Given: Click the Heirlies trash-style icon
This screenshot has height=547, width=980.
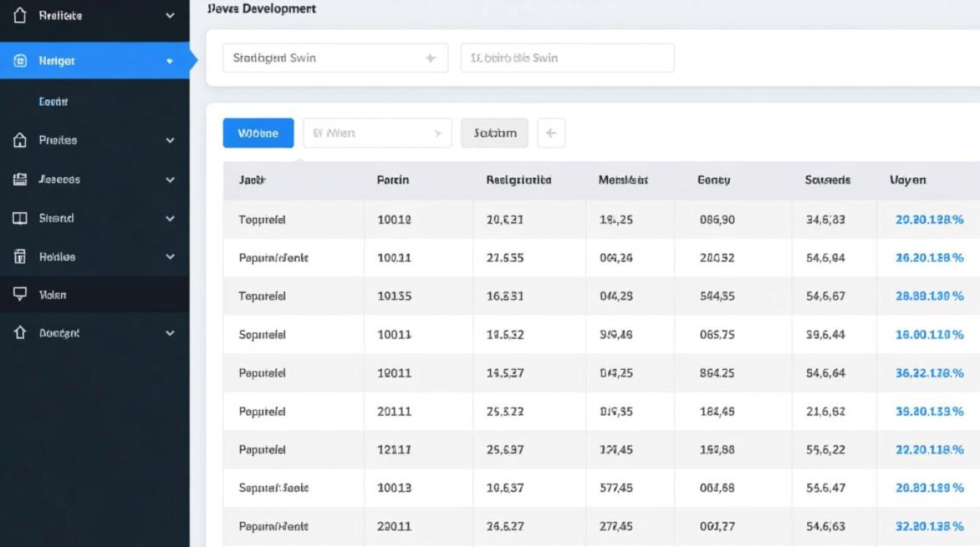Looking at the screenshot, I should (20, 257).
